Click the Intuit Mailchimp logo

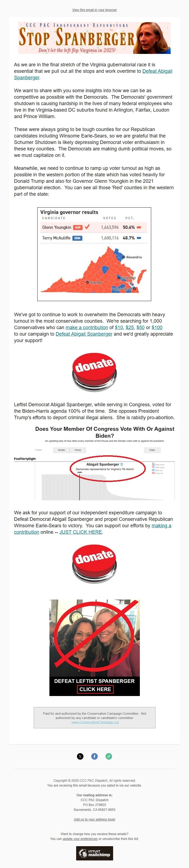click(94, 853)
